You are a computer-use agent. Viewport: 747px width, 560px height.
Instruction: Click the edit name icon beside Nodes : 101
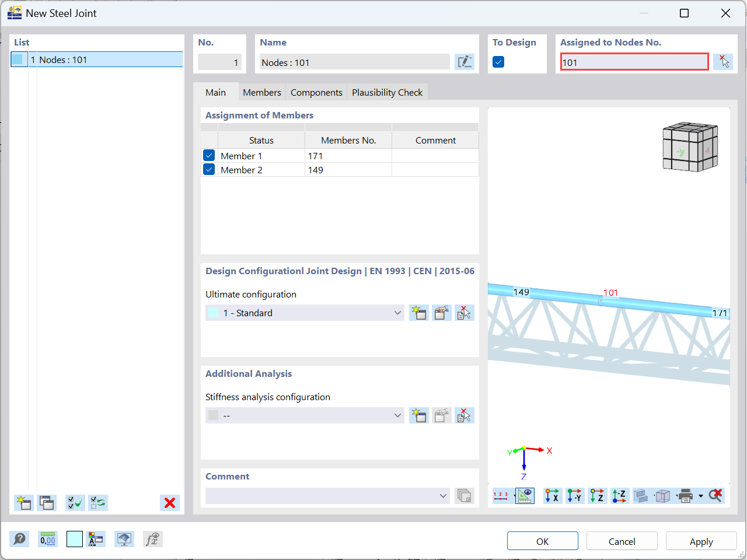click(465, 62)
